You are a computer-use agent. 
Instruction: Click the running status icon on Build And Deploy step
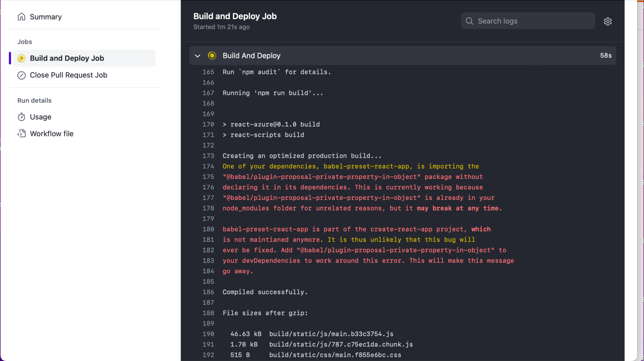click(x=212, y=55)
